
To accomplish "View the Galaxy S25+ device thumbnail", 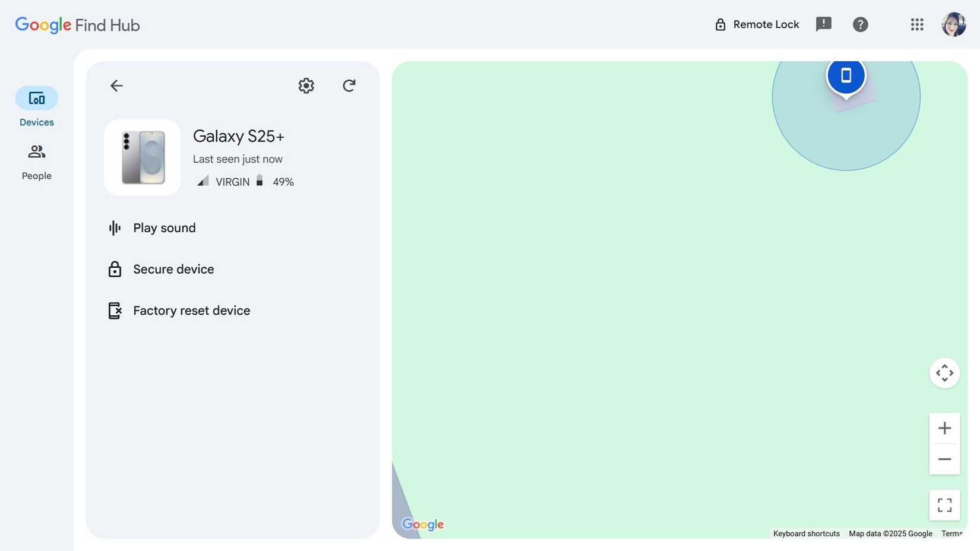I will pyautogui.click(x=142, y=157).
